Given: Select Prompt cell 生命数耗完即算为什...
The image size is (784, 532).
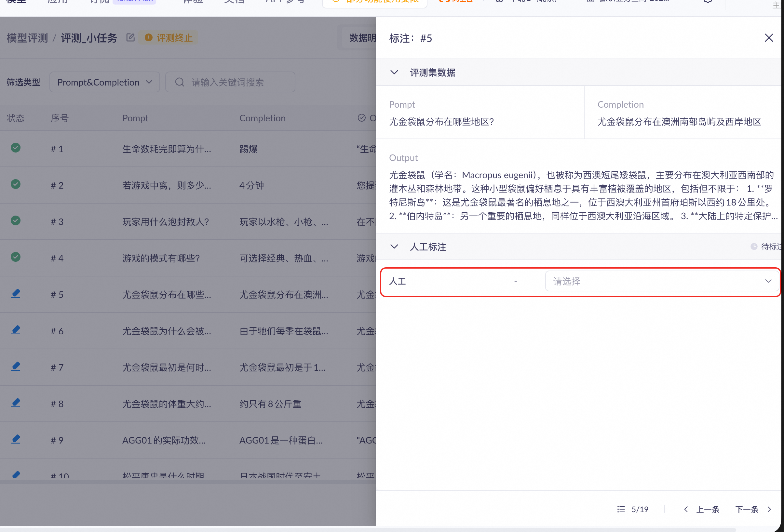Looking at the screenshot, I should point(167,149).
